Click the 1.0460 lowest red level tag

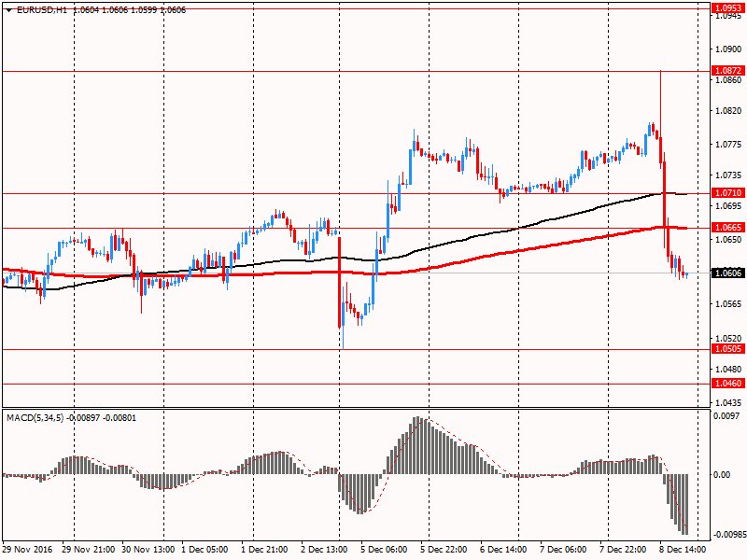727,384
